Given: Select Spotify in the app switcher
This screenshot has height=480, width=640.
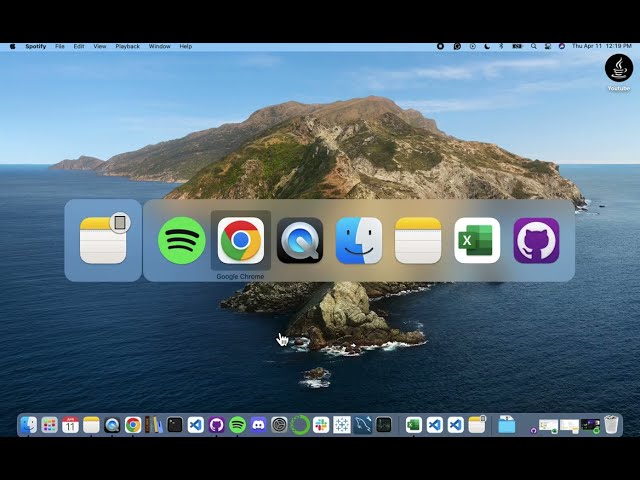Looking at the screenshot, I should pyautogui.click(x=182, y=240).
